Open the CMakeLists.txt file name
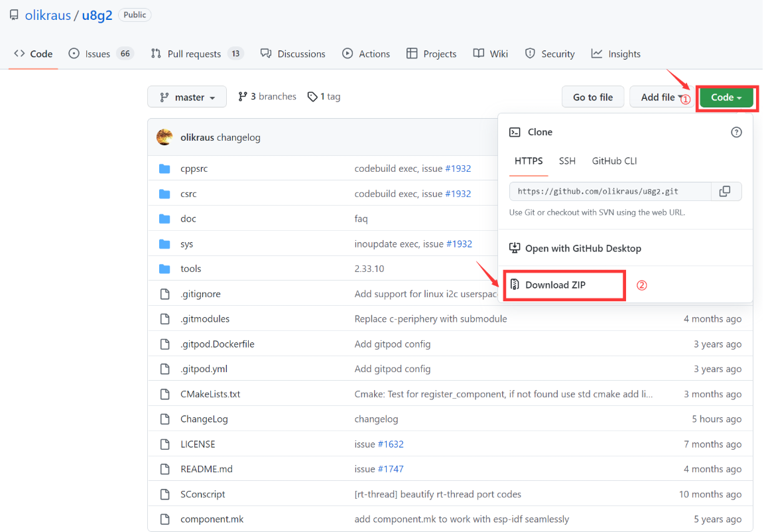Screen dimensions: 766x532 click(210, 394)
